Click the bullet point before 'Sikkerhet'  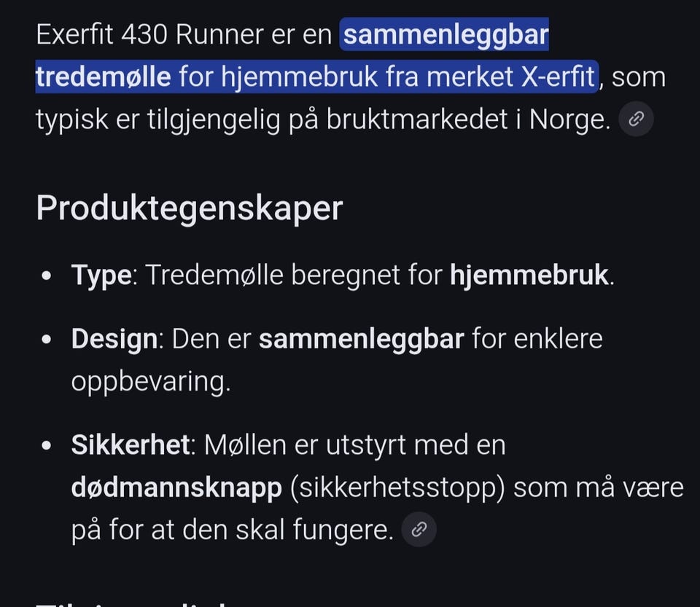click(47, 446)
